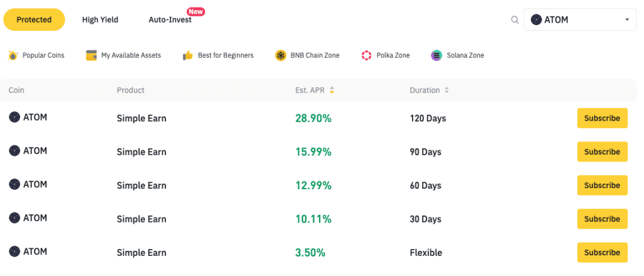644x276 pixels.
Task: Click the Coin column header
Action: click(16, 91)
